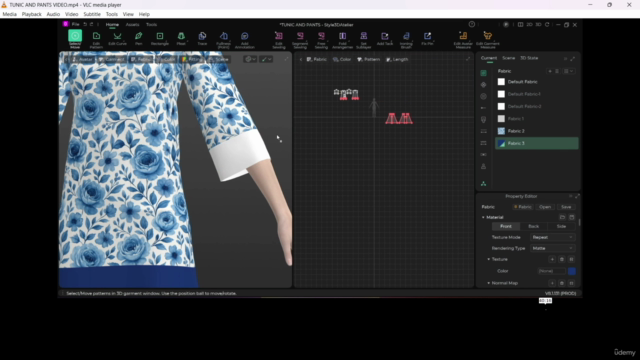Click the undo arrow beside File
Screen dimensions: 640x360
click(x=85, y=24)
